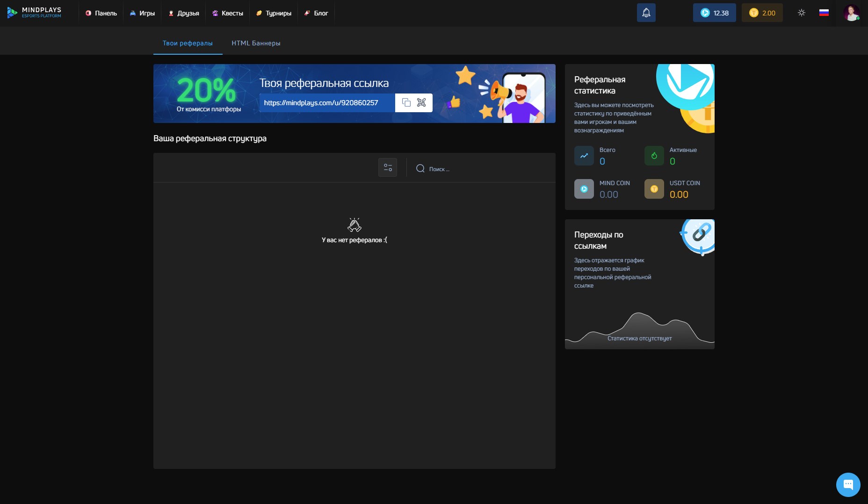Viewport: 868px width, 504px height.
Task: Open USDT coin balance 2.00
Action: pyautogui.click(x=762, y=13)
